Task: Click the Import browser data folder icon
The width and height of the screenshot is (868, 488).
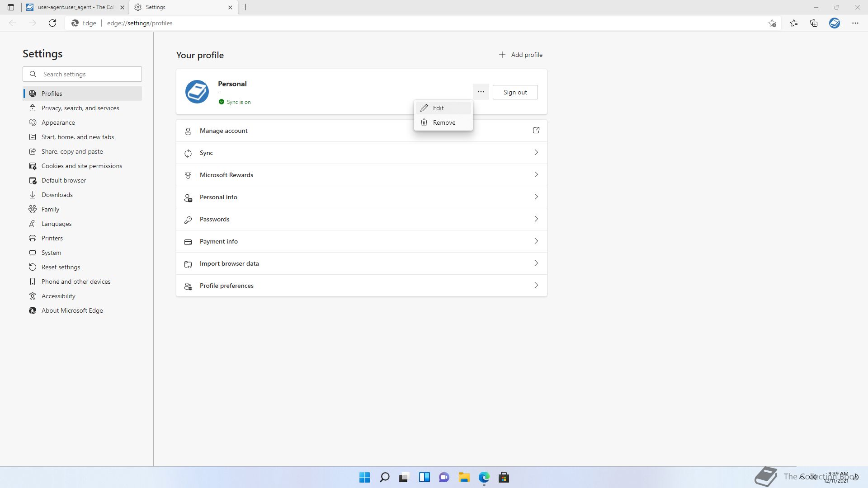Action: tap(188, 264)
